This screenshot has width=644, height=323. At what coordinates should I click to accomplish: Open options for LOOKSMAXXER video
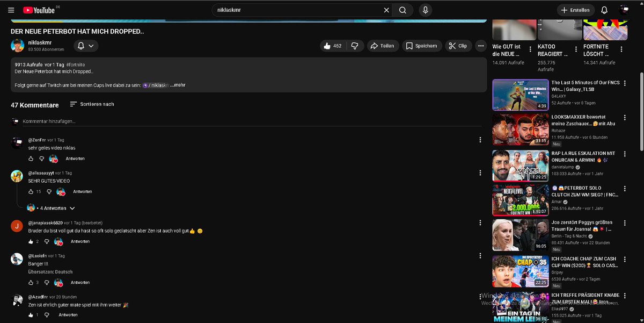pyautogui.click(x=625, y=117)
